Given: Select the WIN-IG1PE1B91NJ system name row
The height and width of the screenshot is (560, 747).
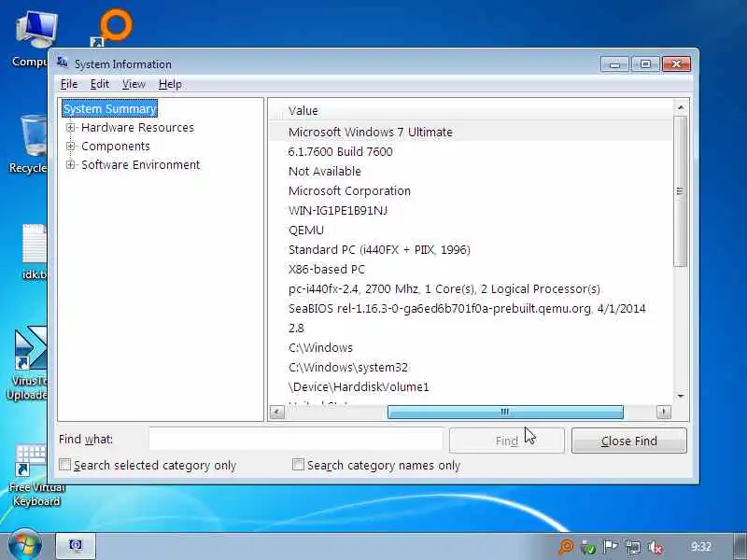Looking at the screenshot, I should (x=471, y=210).
